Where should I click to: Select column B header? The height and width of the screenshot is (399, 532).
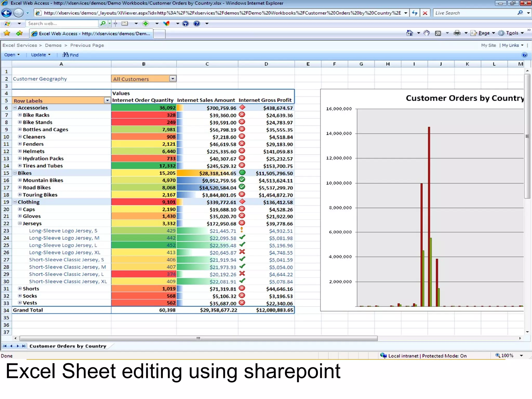144,64
